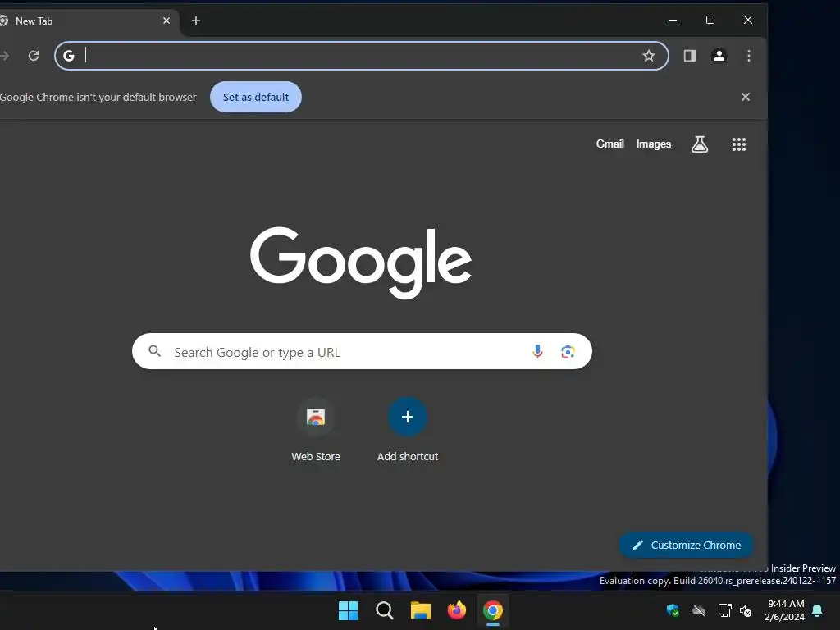
Task: Add a new shortcut tile
Action: pos(407,430)
